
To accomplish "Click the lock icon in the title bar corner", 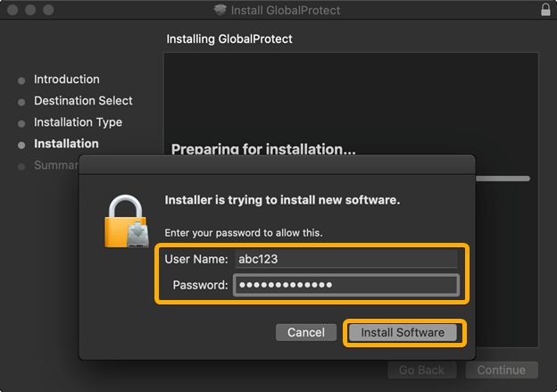I will pyautogui.click(x=545, y=11).
